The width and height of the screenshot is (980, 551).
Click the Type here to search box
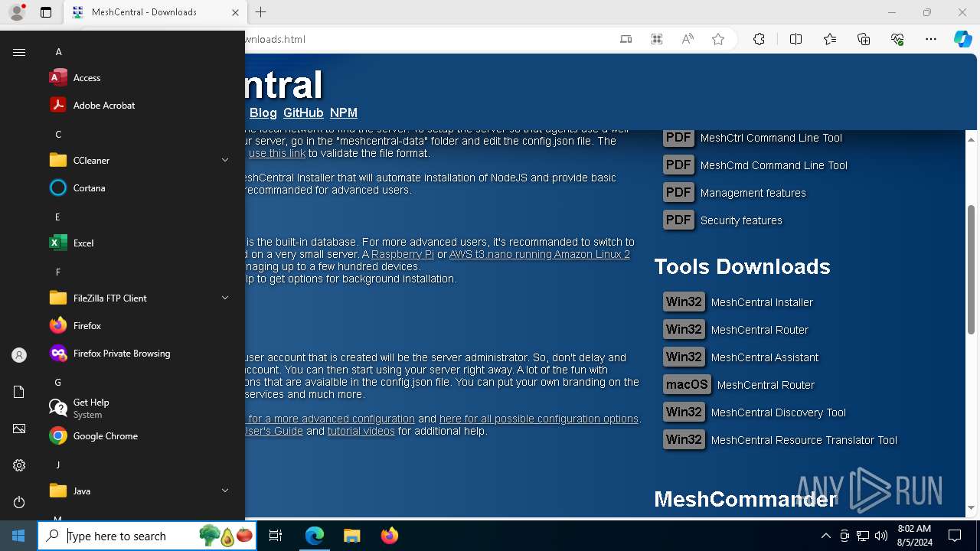click(x=145, y=536)
